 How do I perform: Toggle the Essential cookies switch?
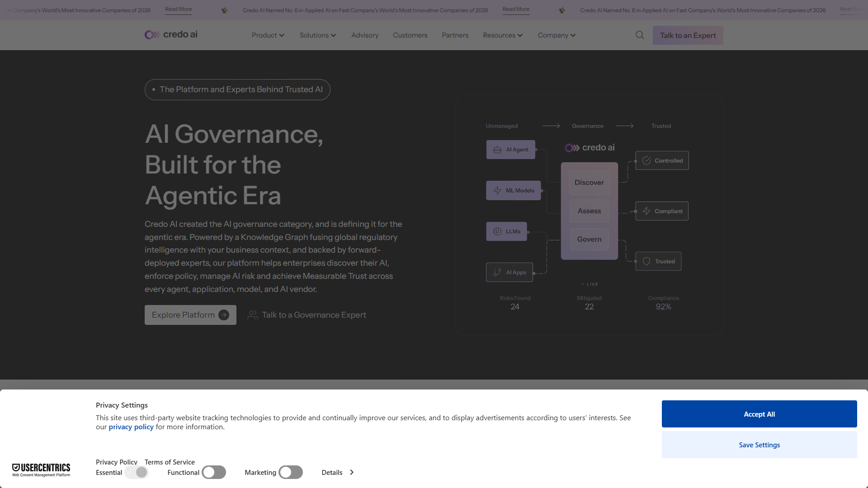coord(137,473)
